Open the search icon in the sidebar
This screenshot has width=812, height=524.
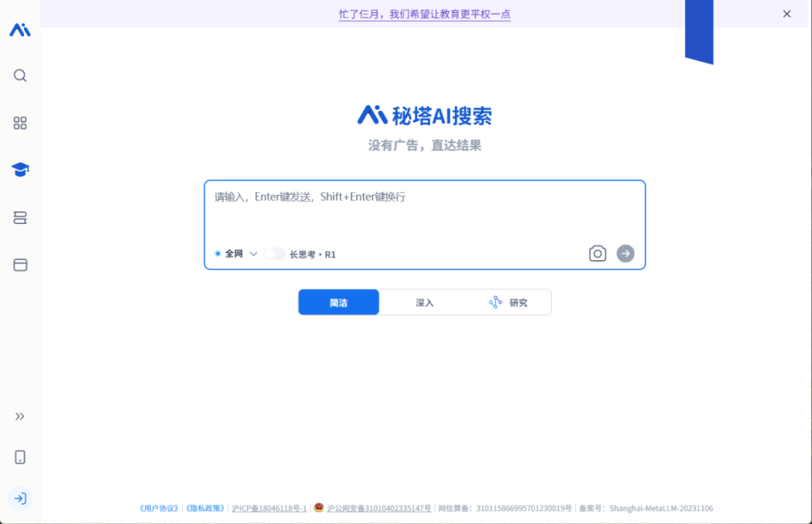point(20,76)
